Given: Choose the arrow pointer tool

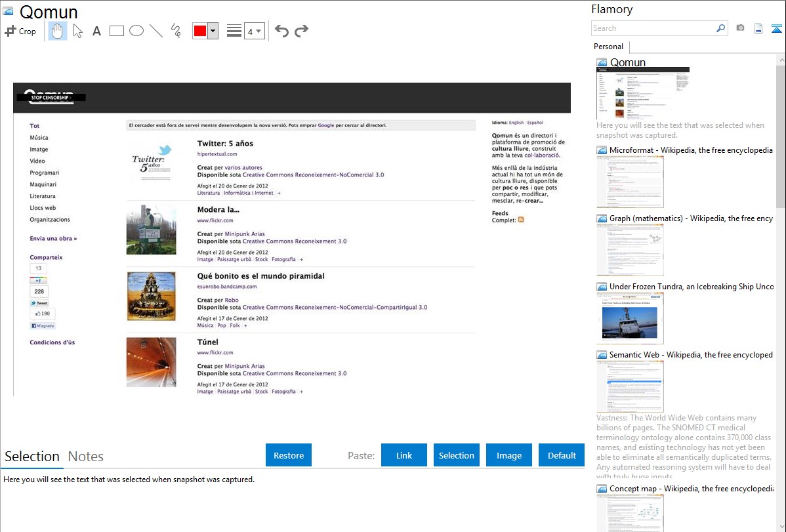Looking at the screenshot, I should [x=77, y=31].
